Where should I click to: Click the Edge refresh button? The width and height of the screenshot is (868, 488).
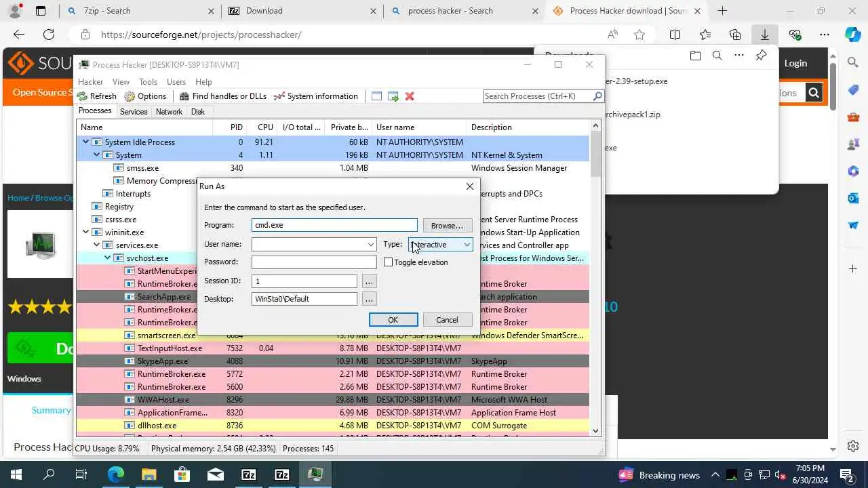point(49,35)
